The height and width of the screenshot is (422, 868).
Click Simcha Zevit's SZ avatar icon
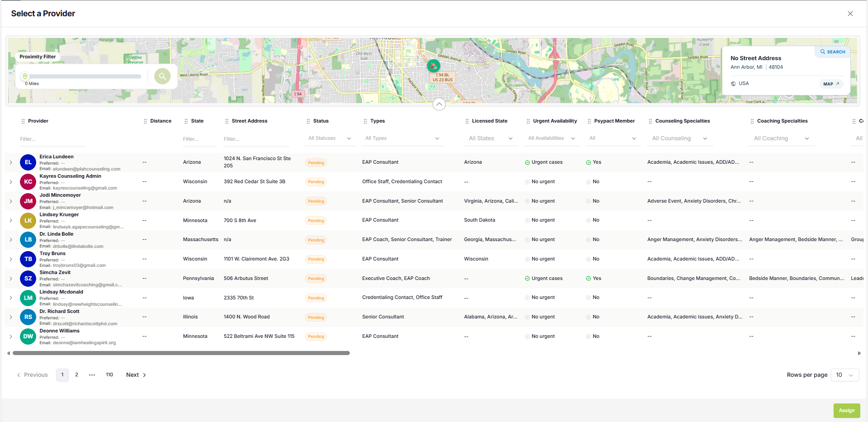click(28, 279)
